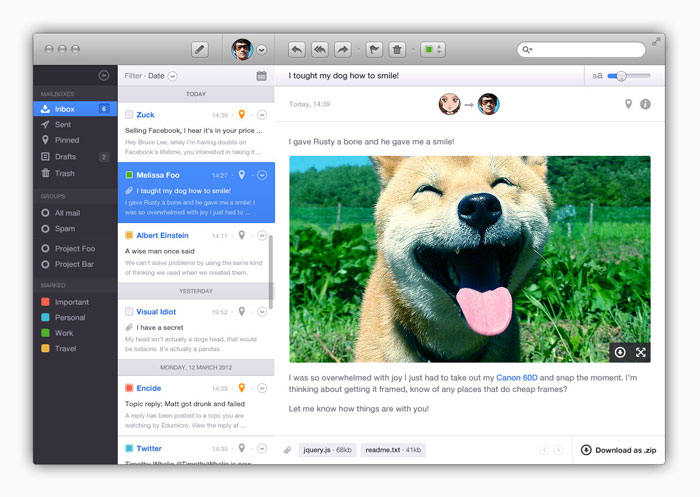The image size is (700, 497).
Task: Open the Pinned mailbox
Action: coord(75,140)
